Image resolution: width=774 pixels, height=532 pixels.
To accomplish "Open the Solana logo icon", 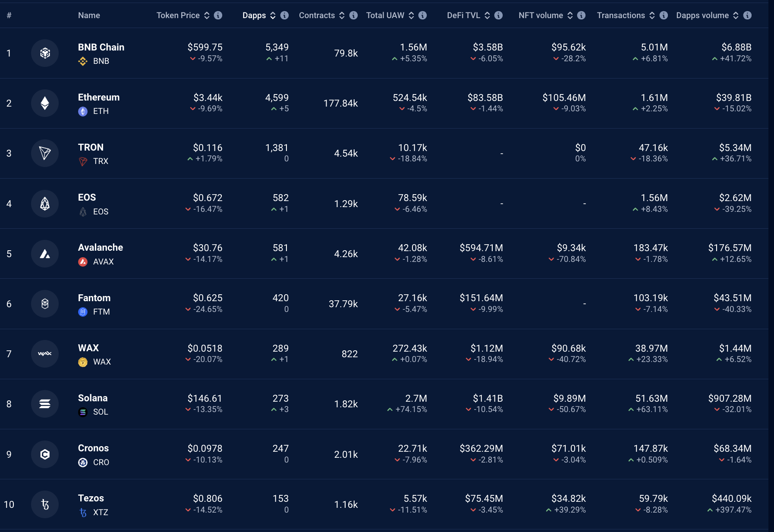I will (45, 404).
